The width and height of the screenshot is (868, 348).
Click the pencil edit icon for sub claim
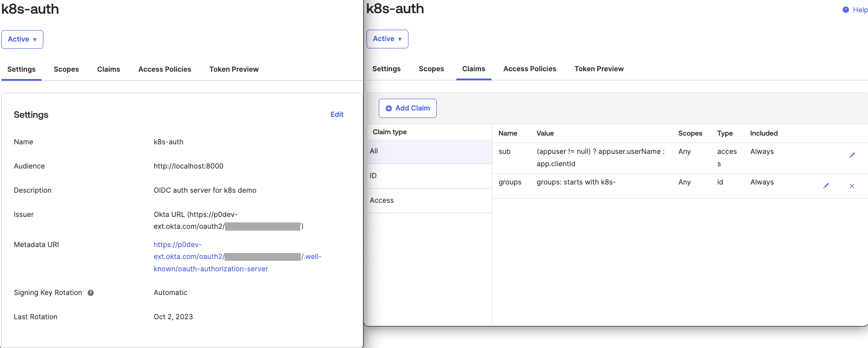point(852,155)
